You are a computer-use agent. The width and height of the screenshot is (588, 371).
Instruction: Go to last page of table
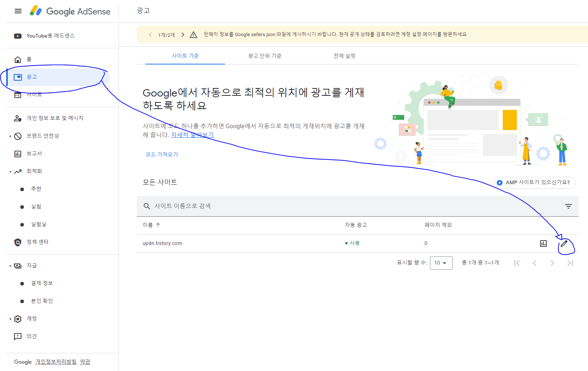(x=570, y=263)
